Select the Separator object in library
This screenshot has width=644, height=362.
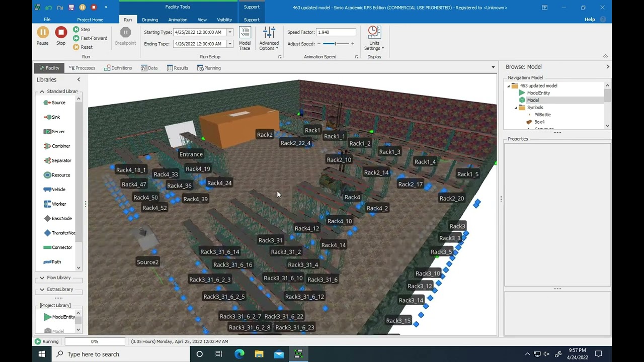pos(57,160)
